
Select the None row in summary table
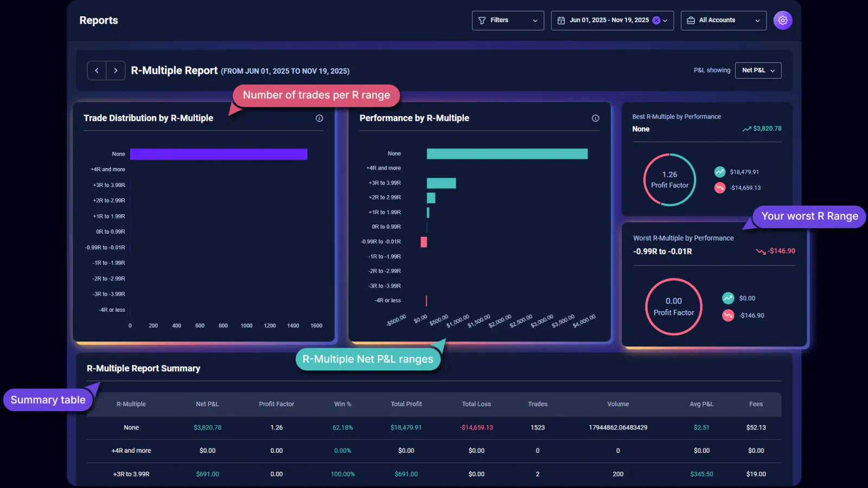pos(434,428)
